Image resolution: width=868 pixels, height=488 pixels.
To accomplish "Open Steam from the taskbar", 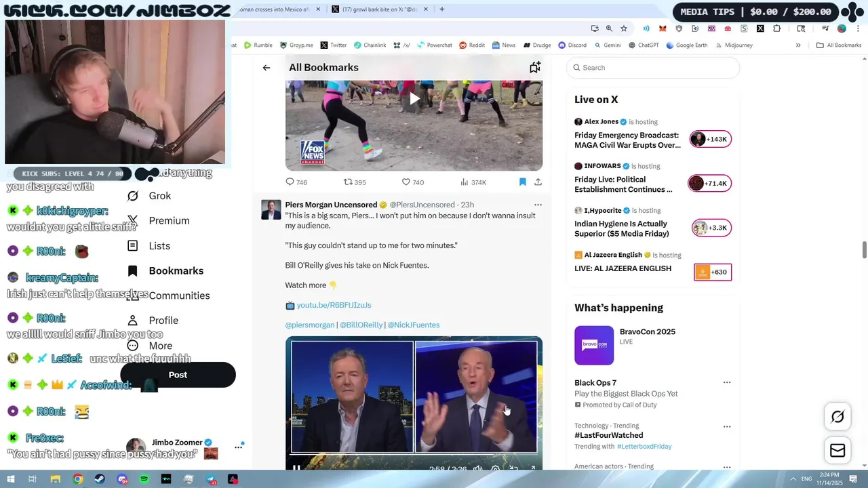I will pyautogui.click(x=100, y=479).
